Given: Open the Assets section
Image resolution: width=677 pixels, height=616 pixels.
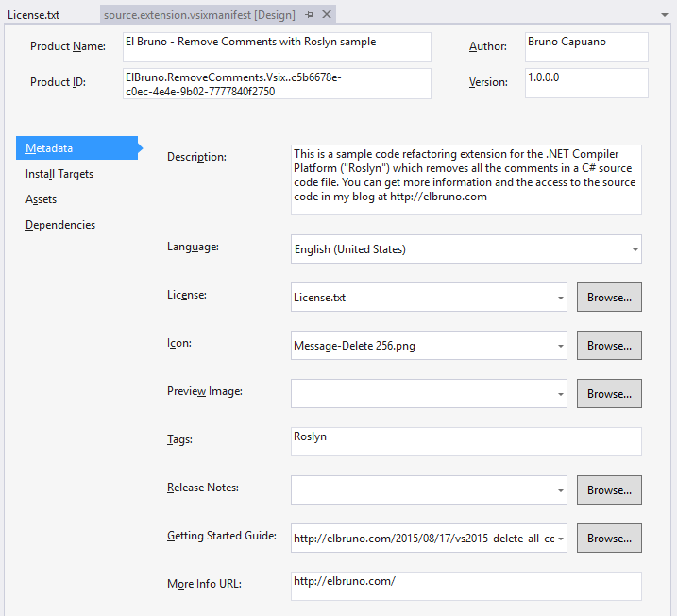Looking at the screenshot, I should [x=42, y=199].
